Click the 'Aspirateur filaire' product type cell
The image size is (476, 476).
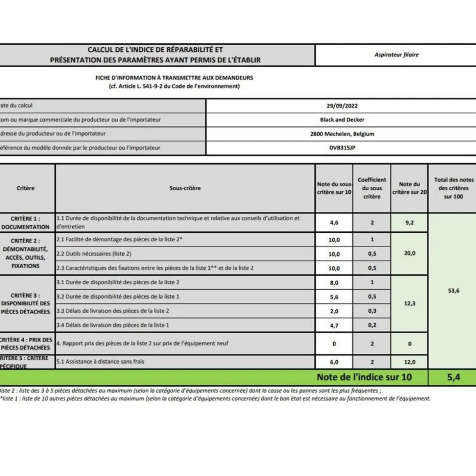point(396,55)
